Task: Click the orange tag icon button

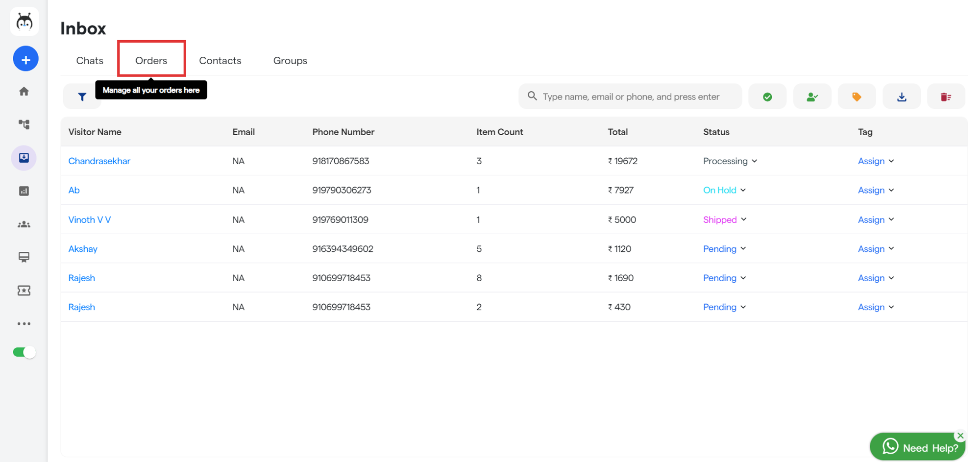Action: pos(856,97)
